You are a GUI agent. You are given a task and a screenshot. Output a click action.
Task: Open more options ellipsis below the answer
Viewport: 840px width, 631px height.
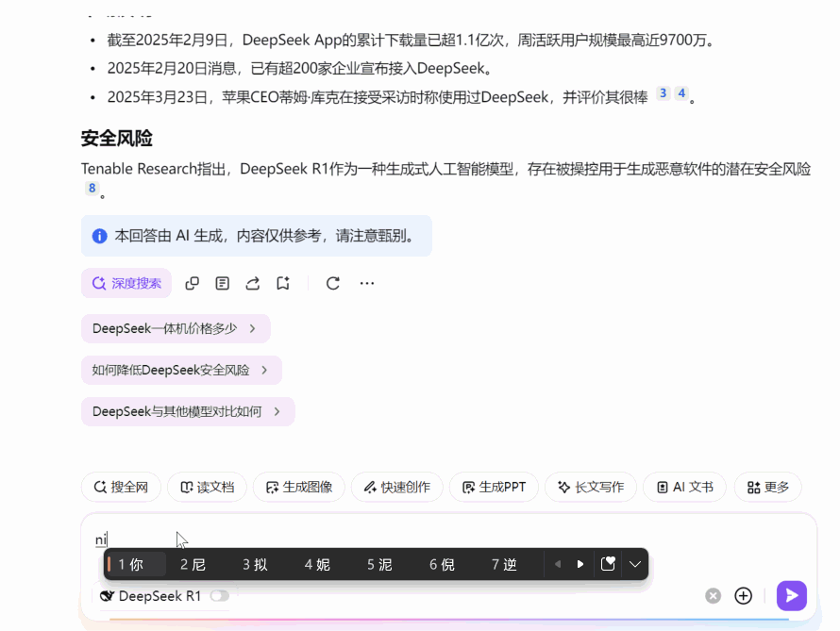coord(367,283)
